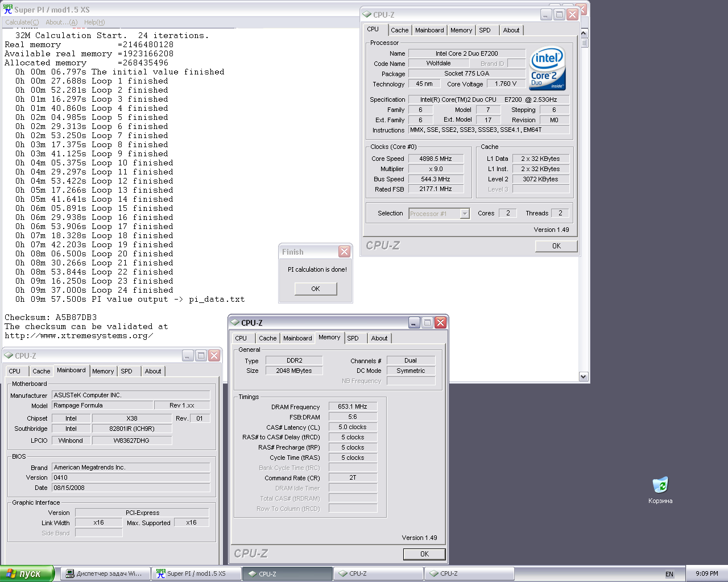Open Task Manager taskbar button
Viewport: 728px width, 582px height.
pos(105,573)
